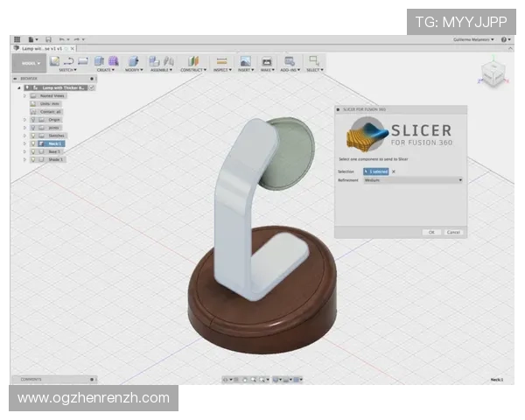Select the Lamp document tab

(x=39, y=48)
